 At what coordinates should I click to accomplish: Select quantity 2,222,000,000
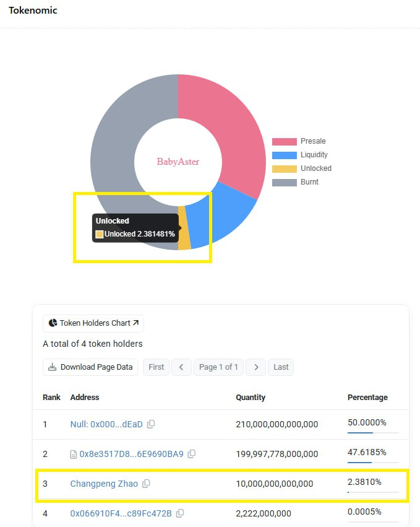pos(264,513)
